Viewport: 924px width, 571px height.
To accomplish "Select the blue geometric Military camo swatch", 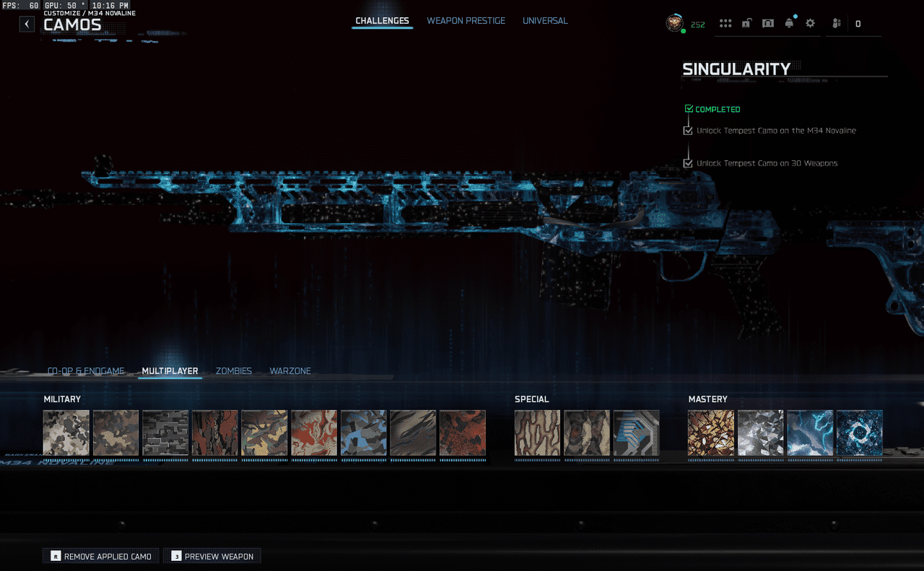I will [363, 433].
